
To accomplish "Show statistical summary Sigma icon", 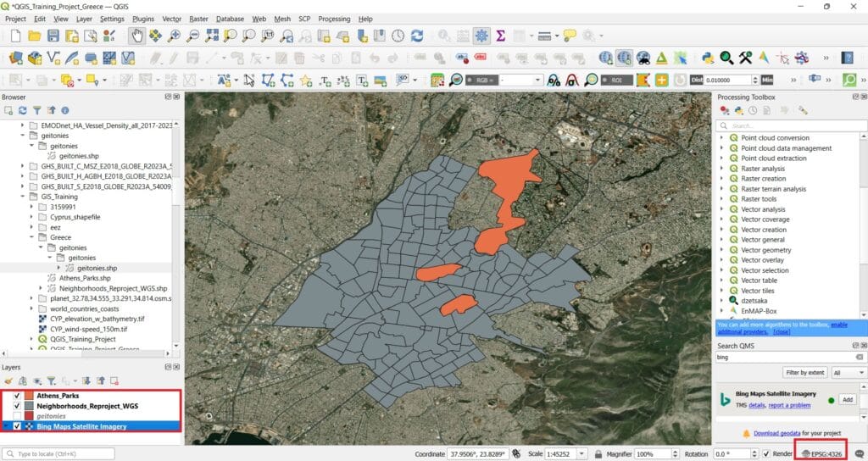I will [x=500, y=36].
